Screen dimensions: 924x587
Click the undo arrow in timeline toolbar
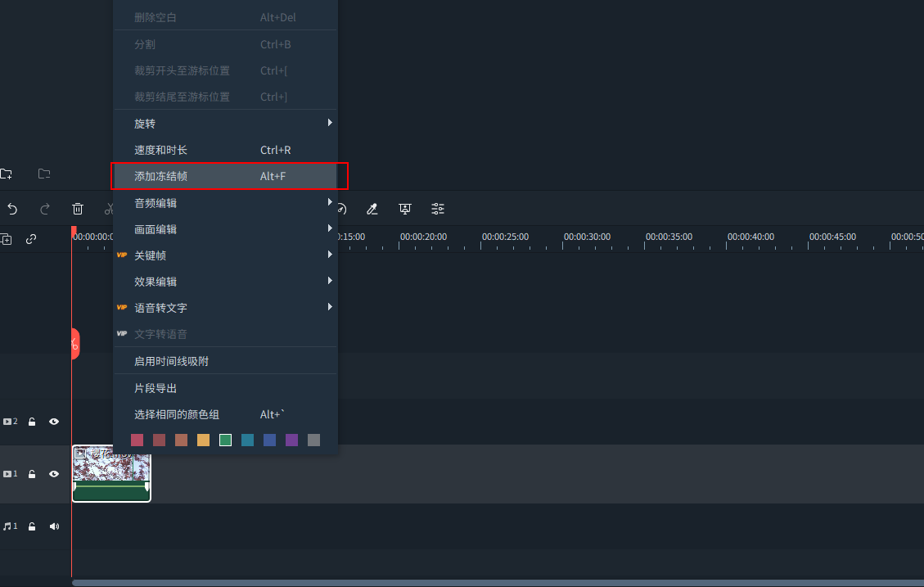[12, 209]
